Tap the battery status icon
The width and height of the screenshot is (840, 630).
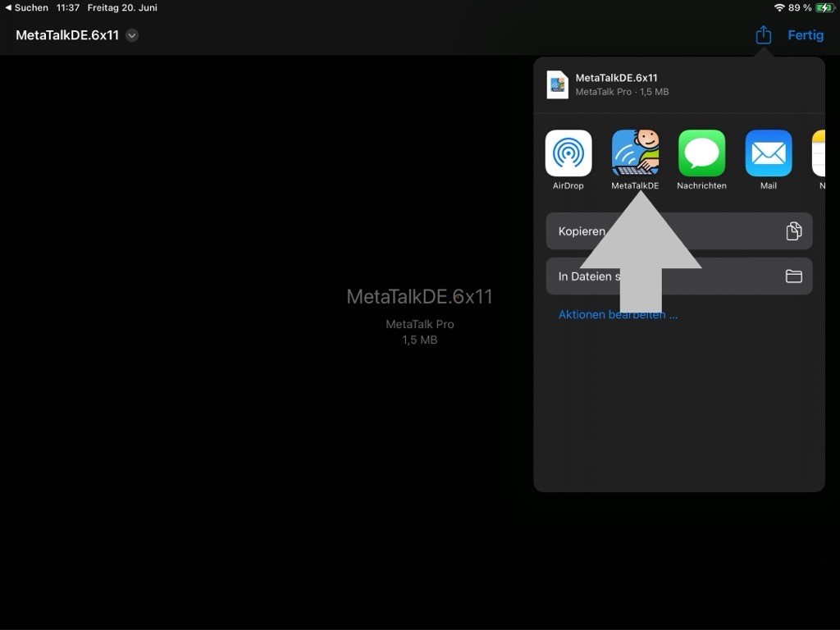[x=824, y=7]
